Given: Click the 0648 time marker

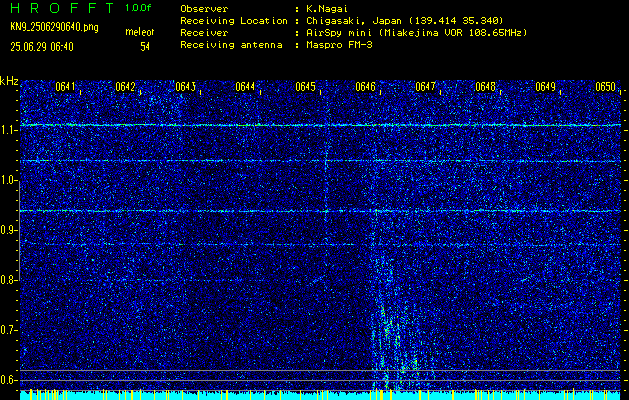Looking at the screenshot, I should tap(485, 87).
